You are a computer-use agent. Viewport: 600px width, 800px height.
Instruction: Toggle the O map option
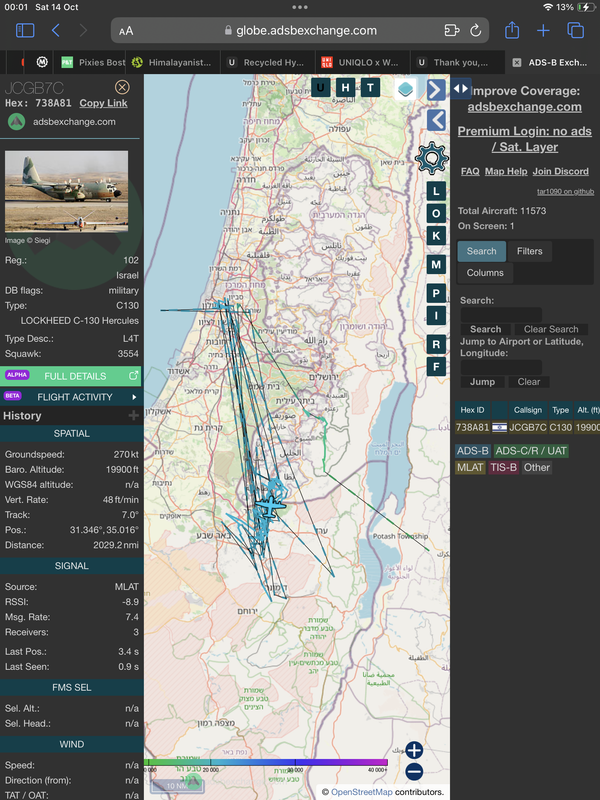[436, 213]
